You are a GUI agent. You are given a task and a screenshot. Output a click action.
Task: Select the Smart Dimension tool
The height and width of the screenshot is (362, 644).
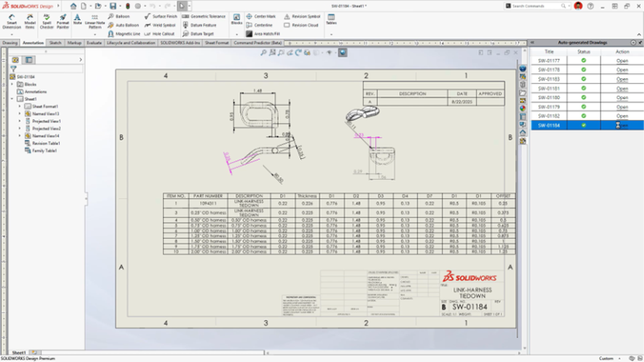11,21
